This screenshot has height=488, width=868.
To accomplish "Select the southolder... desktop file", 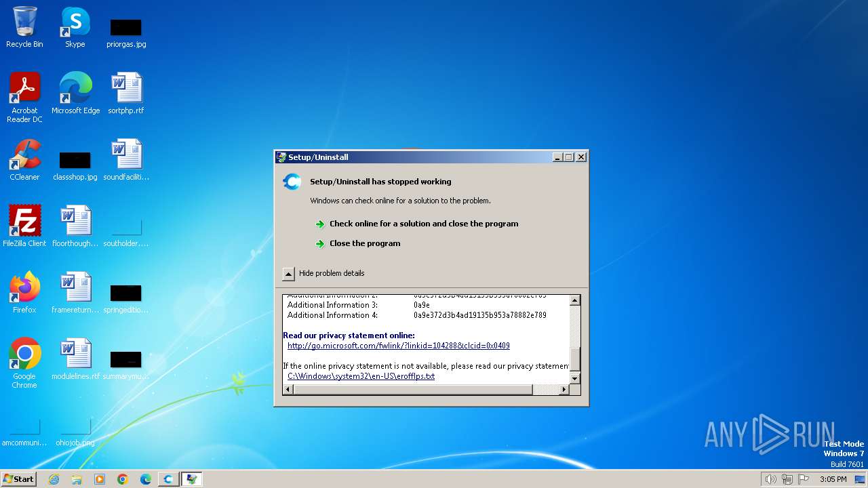I will pyautogui.click(x=126, y=232).
